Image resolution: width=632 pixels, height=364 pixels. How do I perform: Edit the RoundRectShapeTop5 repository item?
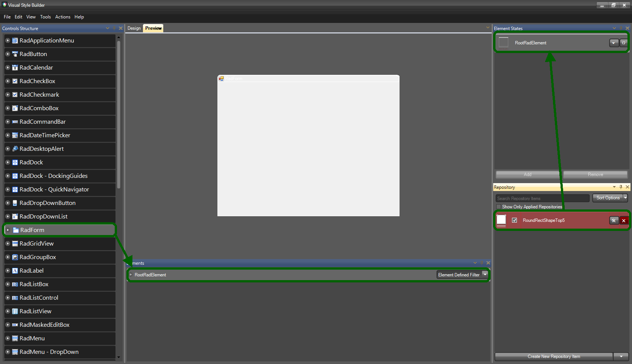(614, 221)
